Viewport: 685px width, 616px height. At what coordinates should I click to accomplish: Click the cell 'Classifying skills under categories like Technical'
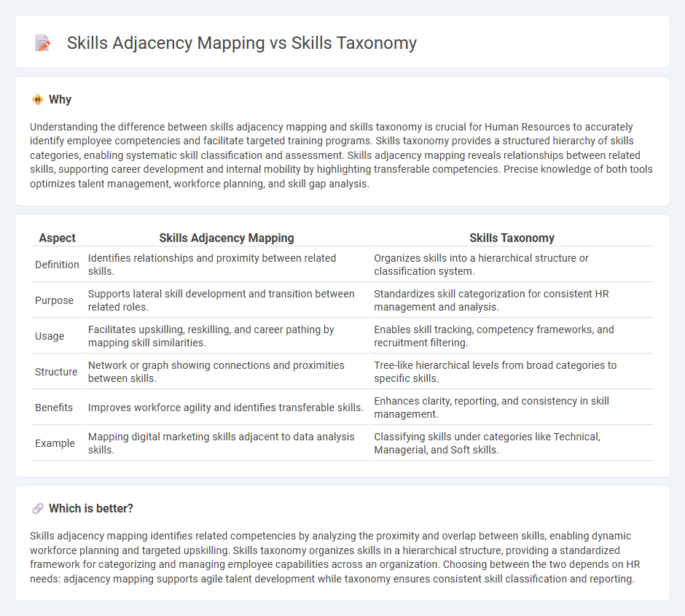512,443
